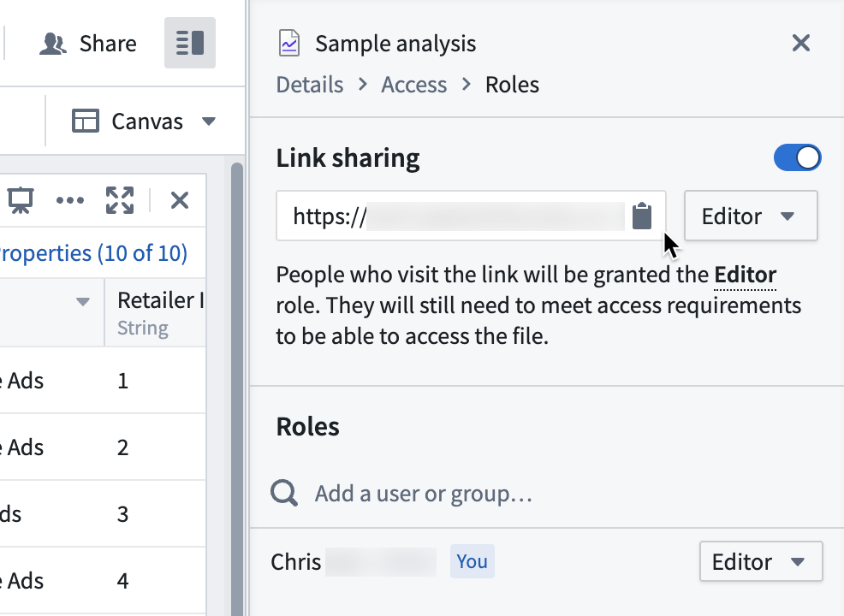Viewport: 844px width, 616px height.
Task: Click the Link sharing heading
Action: (348, 158)
